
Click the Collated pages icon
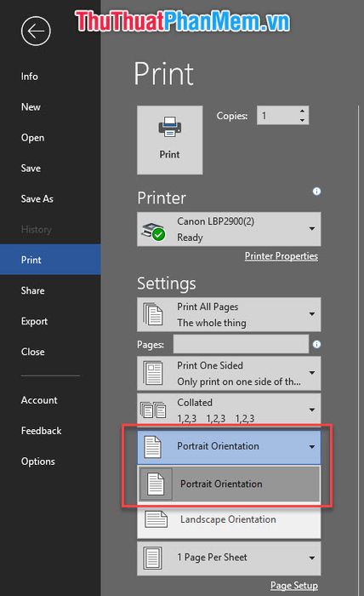pyautogui.click(x=153, y=410)
